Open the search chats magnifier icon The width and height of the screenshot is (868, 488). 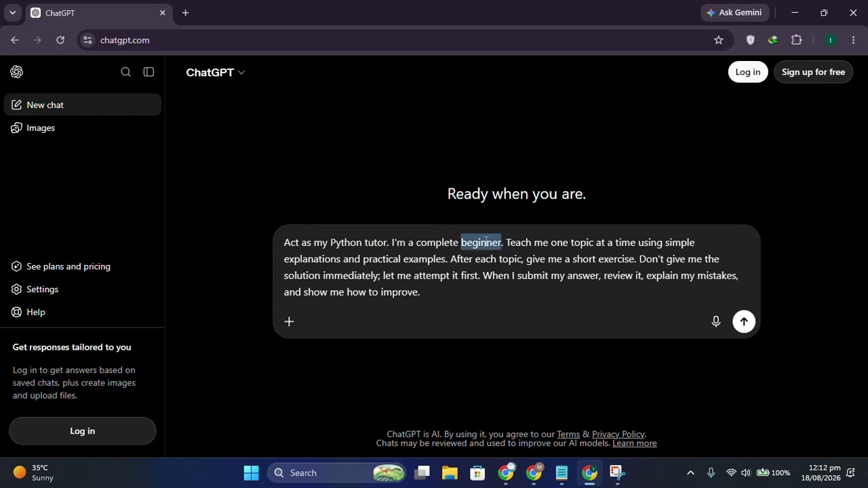click(x=125, y=72)
